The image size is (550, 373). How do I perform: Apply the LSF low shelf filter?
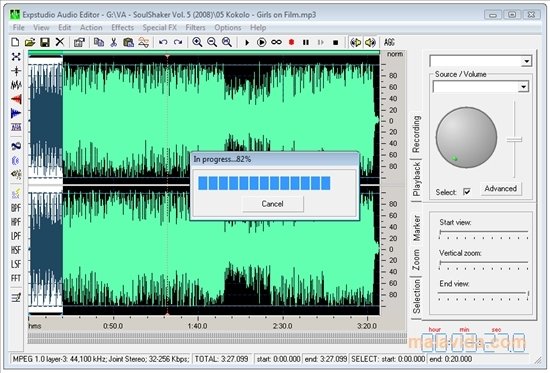click(16, 264)
